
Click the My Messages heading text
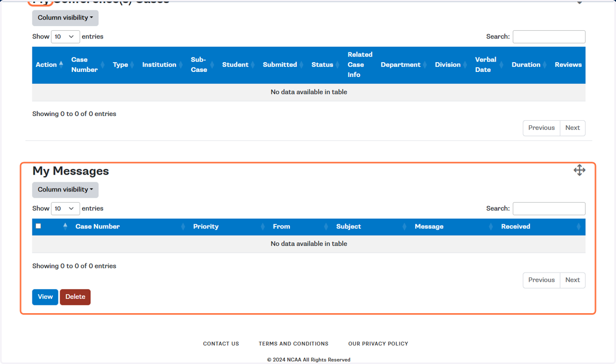(71, 171)
